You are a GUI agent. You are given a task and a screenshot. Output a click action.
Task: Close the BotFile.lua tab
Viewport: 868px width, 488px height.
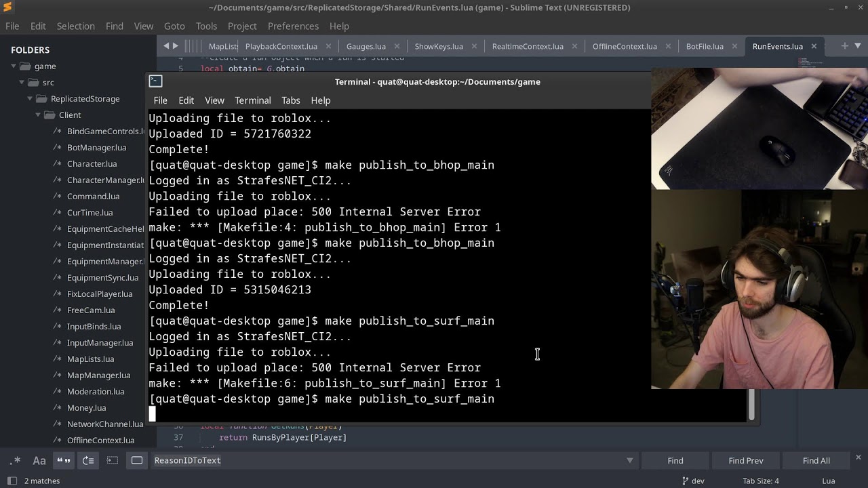point(735,46)
